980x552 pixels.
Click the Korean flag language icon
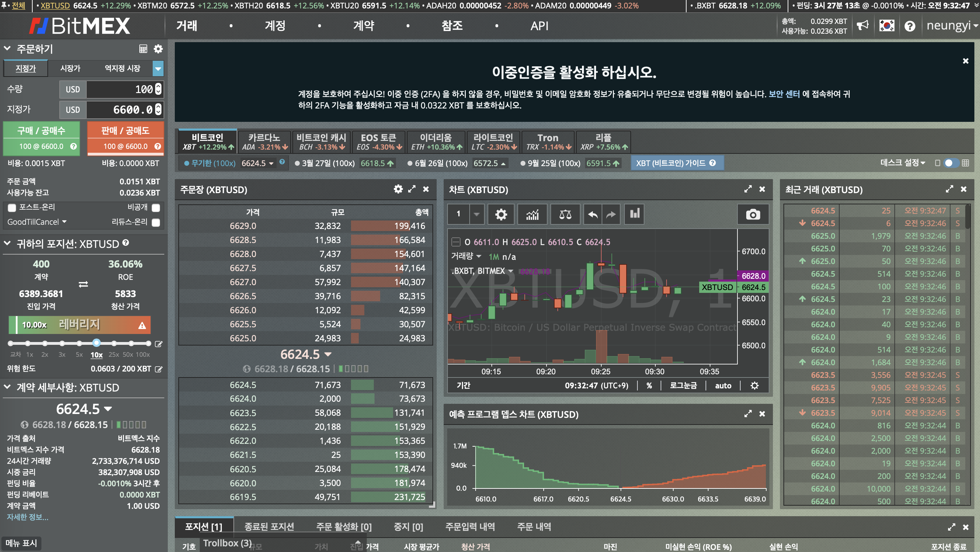[887, 26]
